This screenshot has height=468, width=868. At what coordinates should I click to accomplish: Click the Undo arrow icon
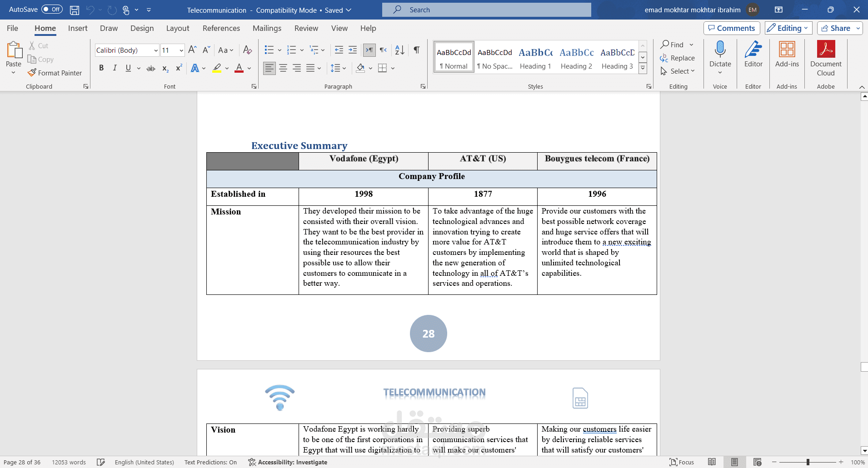click(90, 10)
